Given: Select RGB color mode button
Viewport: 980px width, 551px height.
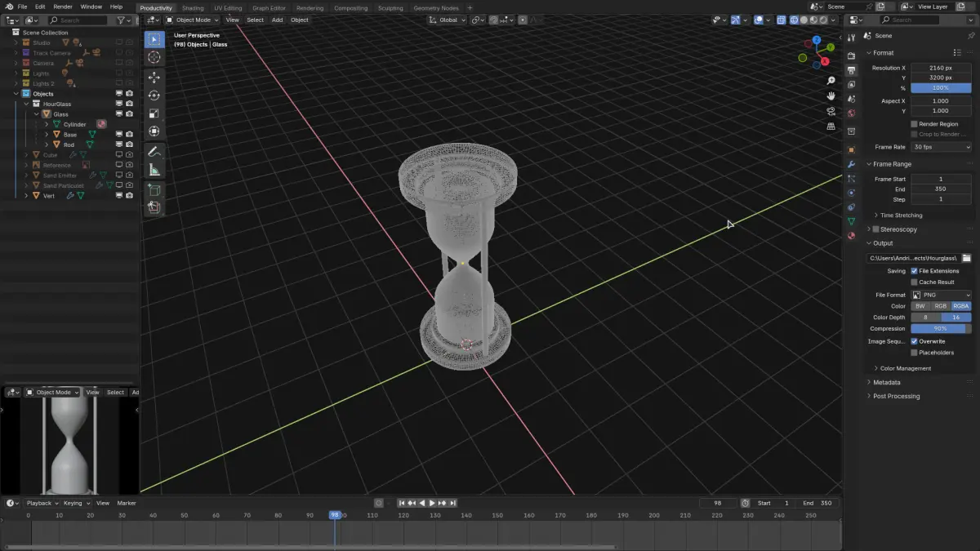Looking at the screenshot, I should click(x=941, y=306).
